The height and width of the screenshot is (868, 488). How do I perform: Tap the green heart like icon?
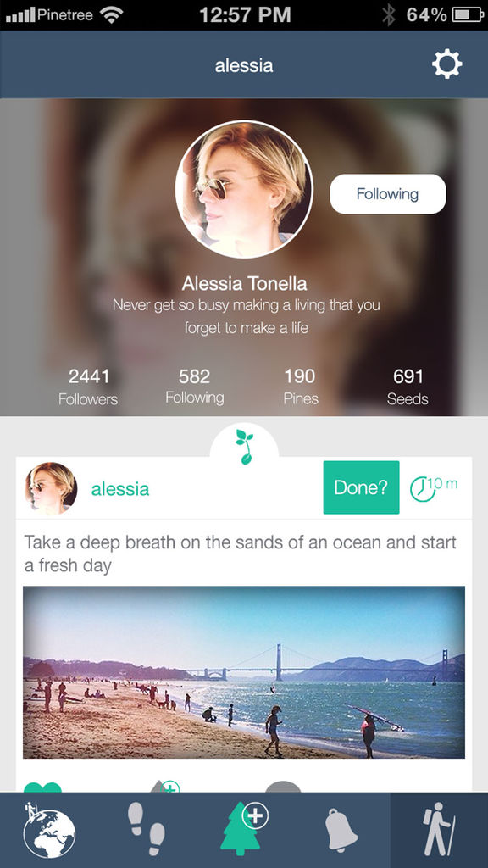coord(42,786)
